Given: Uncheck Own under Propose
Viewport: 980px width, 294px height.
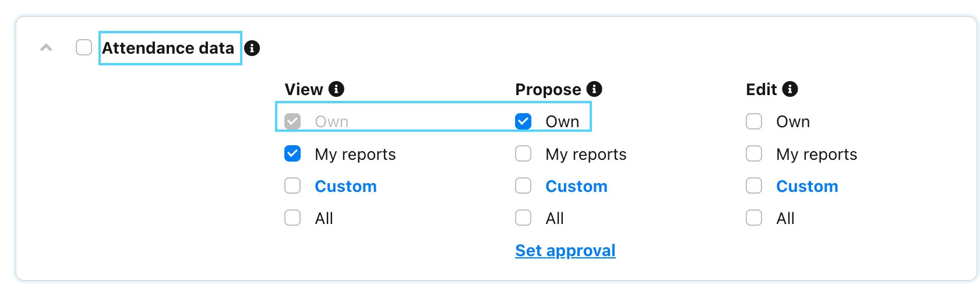Looking at the screenshot, I should coord(523,121).
